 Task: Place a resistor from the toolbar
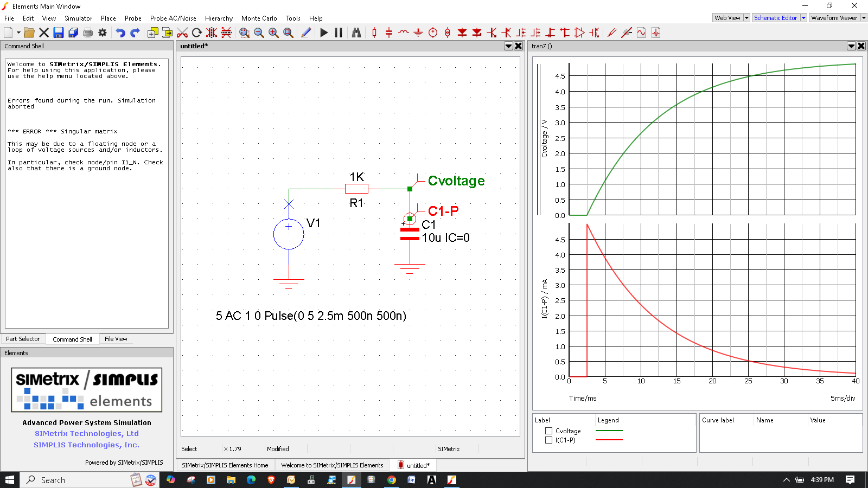click(x=374, y=33)
